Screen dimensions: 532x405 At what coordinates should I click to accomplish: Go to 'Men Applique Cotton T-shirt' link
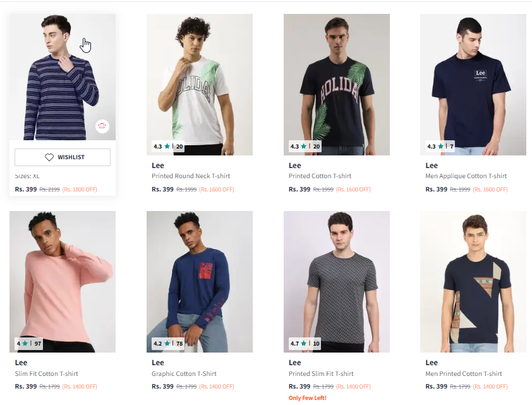click(x=466, y=176)
